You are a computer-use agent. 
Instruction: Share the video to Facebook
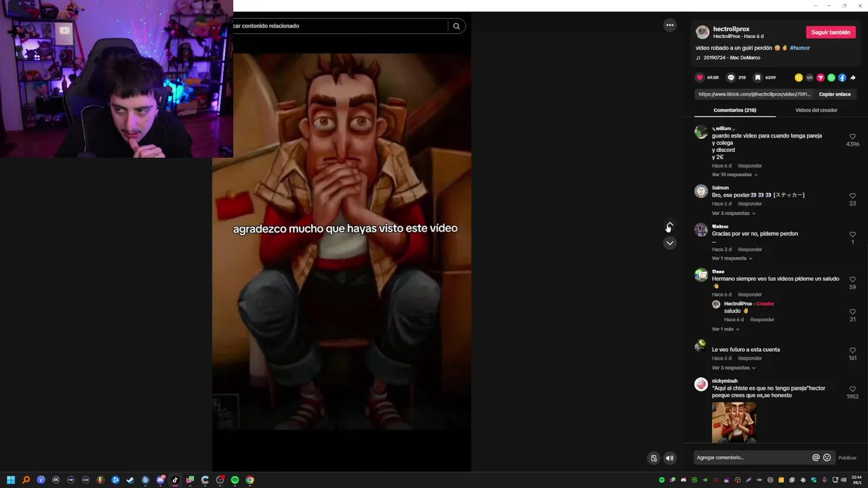(x=842, y=78)
